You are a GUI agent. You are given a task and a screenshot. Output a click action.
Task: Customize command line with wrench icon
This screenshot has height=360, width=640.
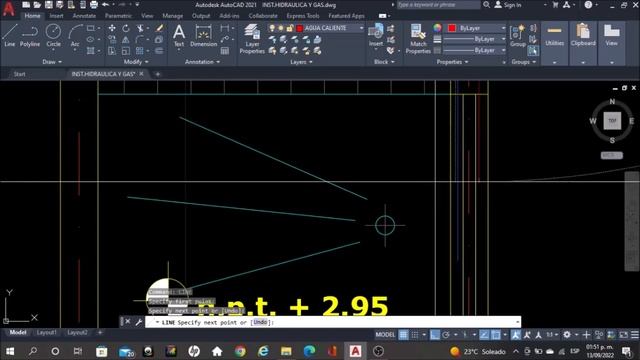click(x=139, y=322)
